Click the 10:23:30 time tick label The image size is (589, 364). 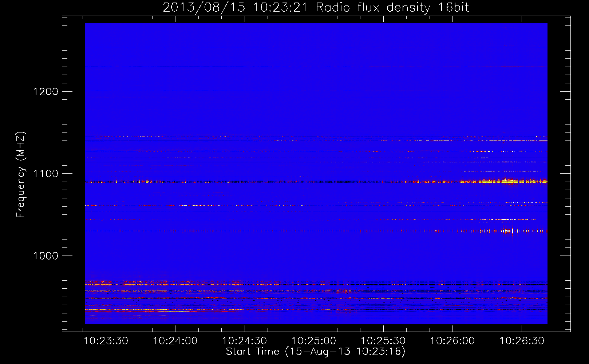click(x=106, y=341)
